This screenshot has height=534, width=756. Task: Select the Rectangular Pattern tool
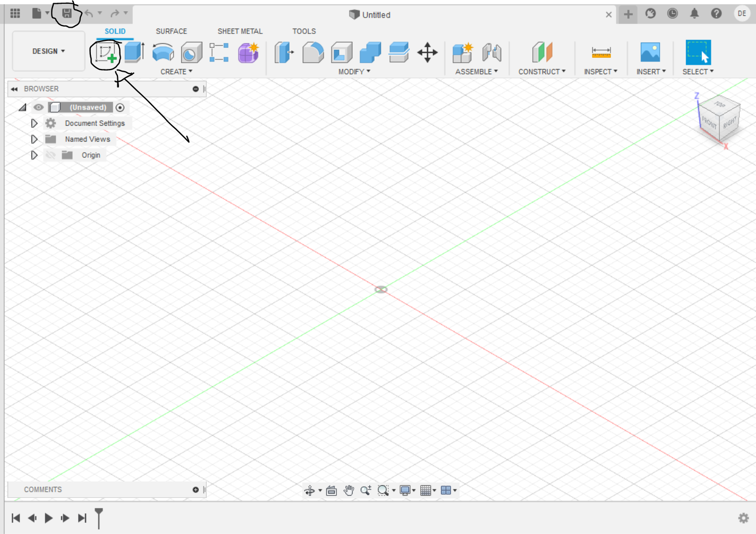tap(219, 53)
